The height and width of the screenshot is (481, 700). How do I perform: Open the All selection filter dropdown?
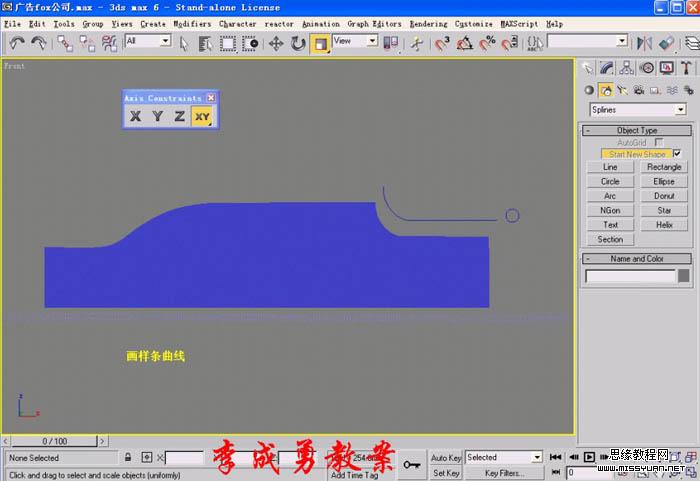point(148,41)
